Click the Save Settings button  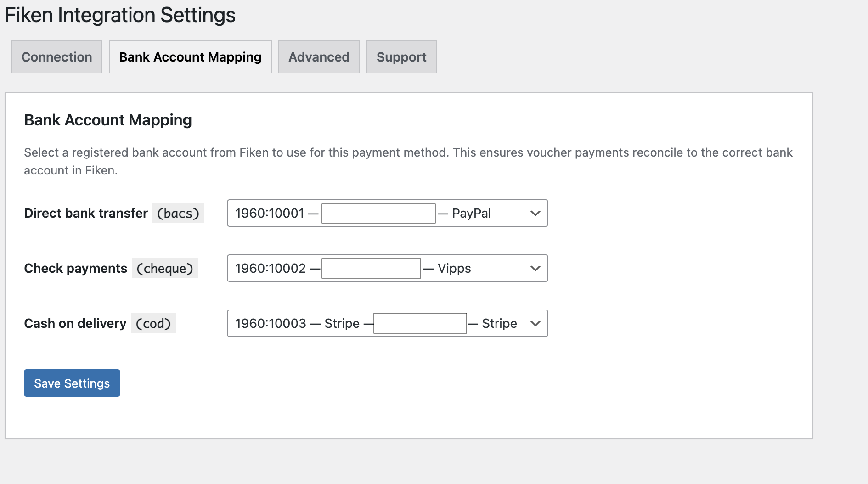[72, 383]
